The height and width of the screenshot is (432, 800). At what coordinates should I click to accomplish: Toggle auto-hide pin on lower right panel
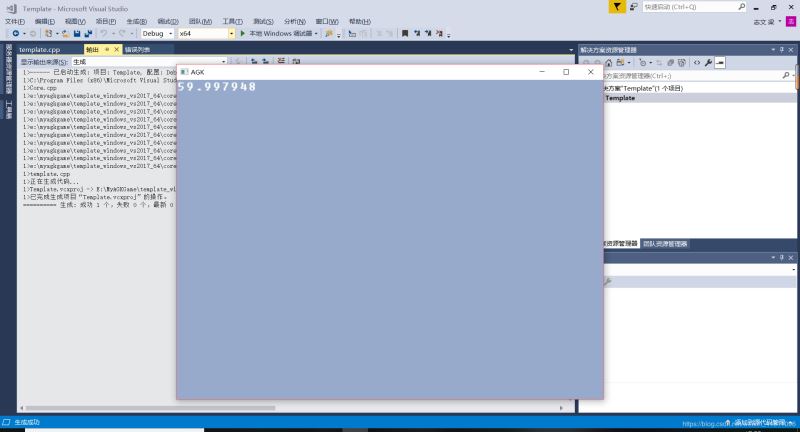click(782, 258)
